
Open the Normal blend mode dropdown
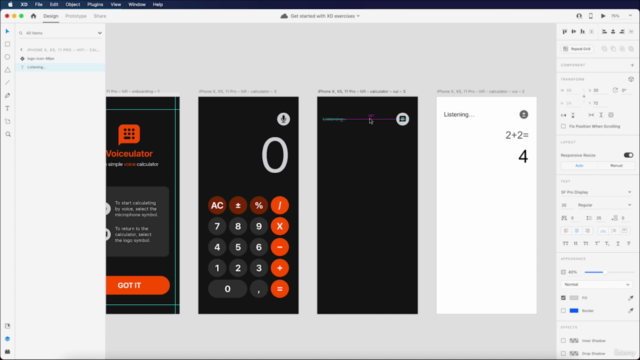596,284
